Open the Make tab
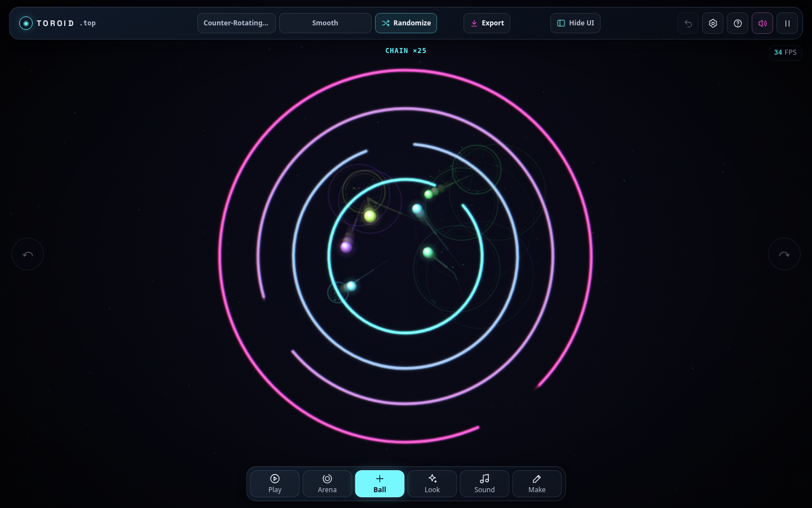This screenshot has height=508, width=812. (x=537, y=484)
